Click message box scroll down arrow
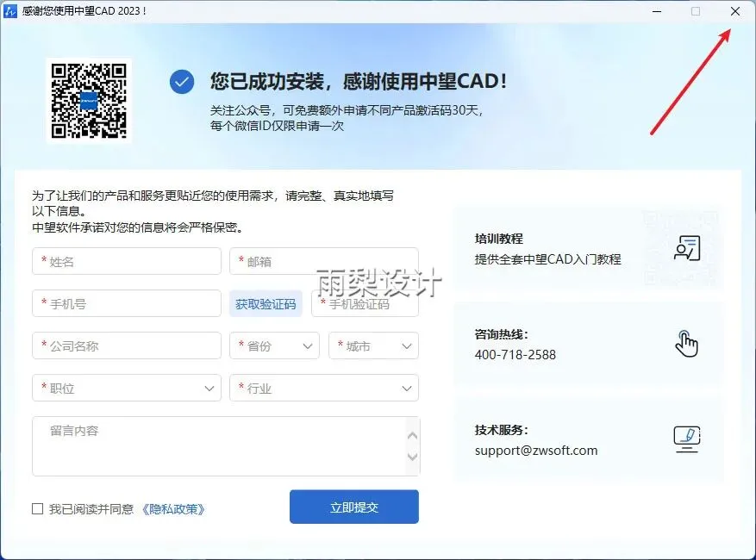Screen dimensions: 756x560 (413, 457)
